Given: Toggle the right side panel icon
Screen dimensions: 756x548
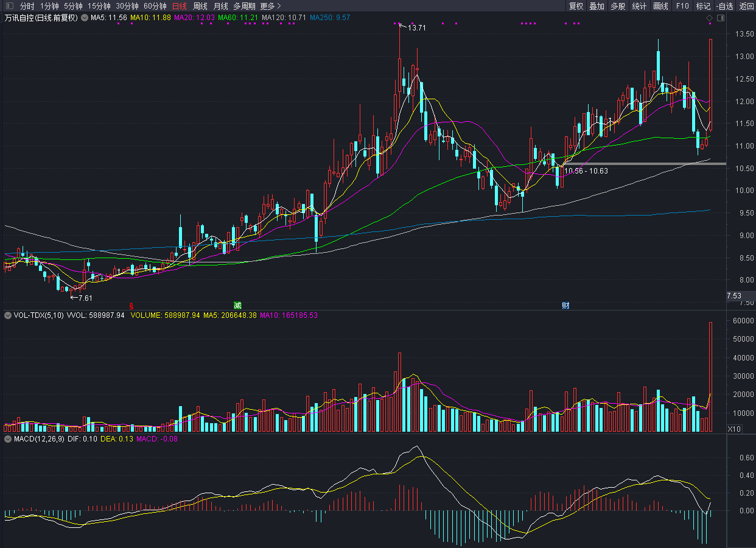Looking at the screenshot, I should 721,18.
